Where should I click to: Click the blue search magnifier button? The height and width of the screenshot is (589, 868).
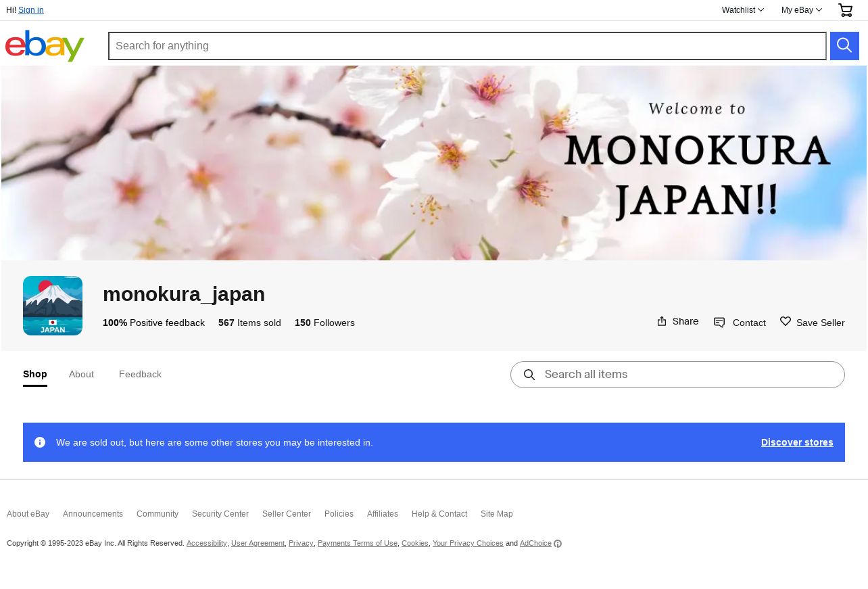point(844,46)
